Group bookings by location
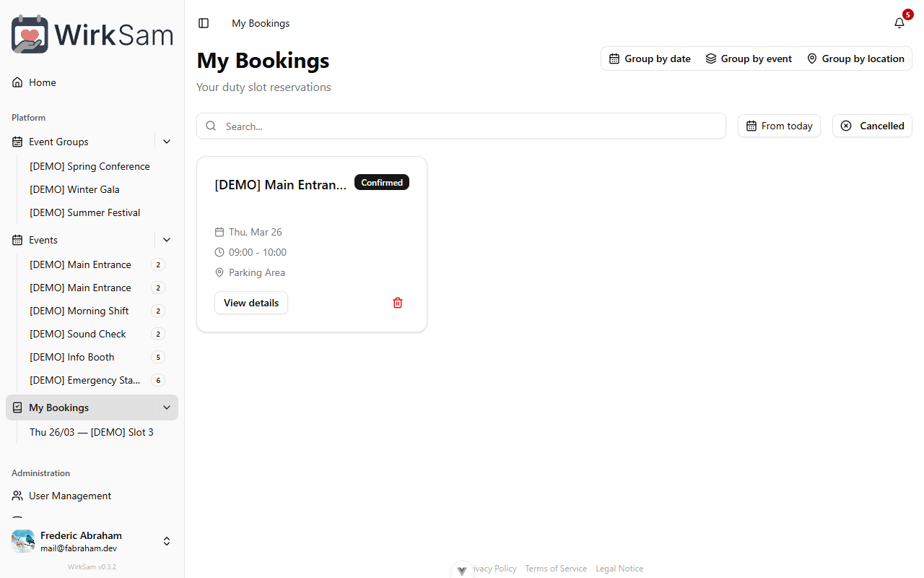 (855, 59)
